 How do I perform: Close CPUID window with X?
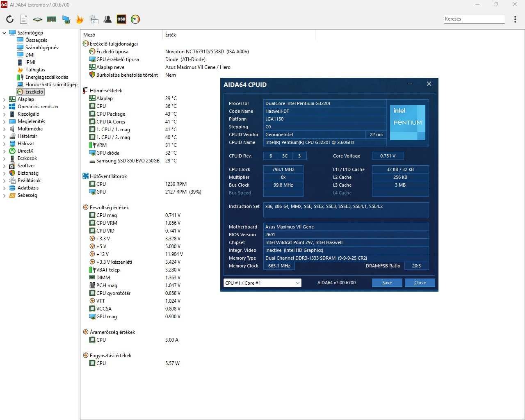[x=429, y=84]
